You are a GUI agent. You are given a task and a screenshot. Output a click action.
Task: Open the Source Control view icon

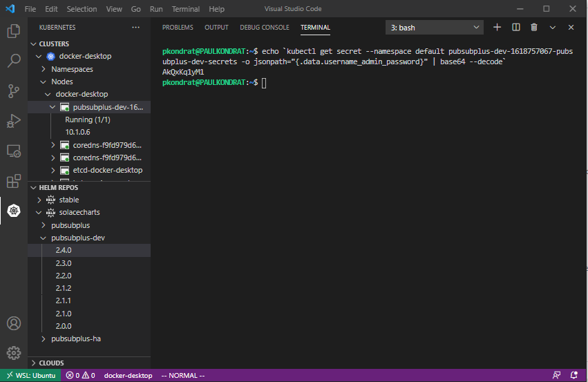point(13,90)
